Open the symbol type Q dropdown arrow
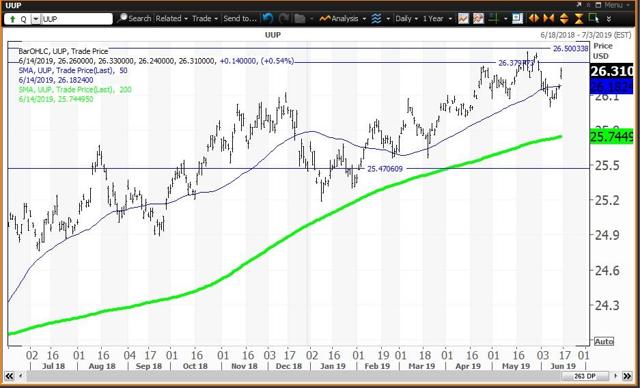 click(36, 19)
